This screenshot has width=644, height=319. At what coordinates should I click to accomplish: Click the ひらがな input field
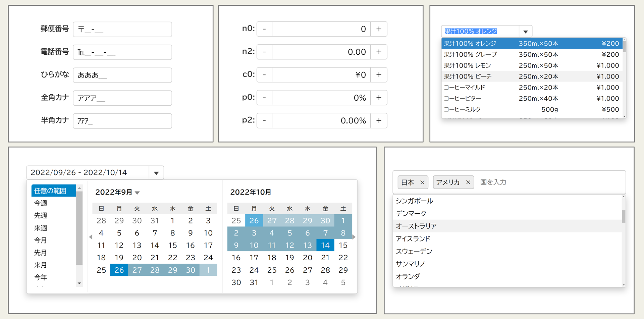[122, 75]
